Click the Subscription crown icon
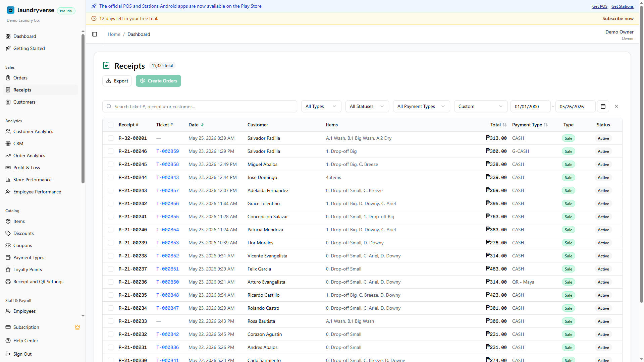Image resolution: width=644 pixels, height=362 pixels. click(x=77, y=327)
